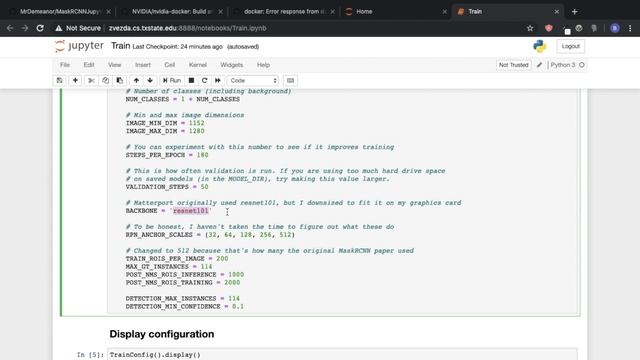Close the Train browser tab

(x=556, y=12)
